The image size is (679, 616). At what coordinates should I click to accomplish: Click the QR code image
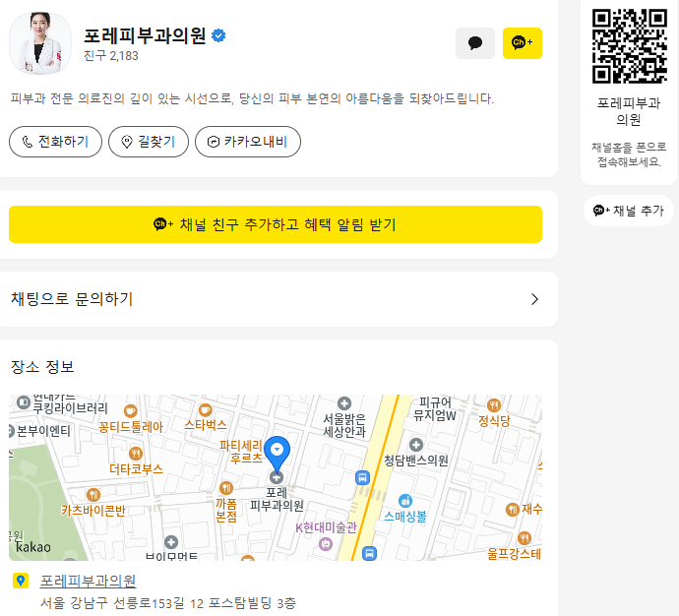click(629, 45)
